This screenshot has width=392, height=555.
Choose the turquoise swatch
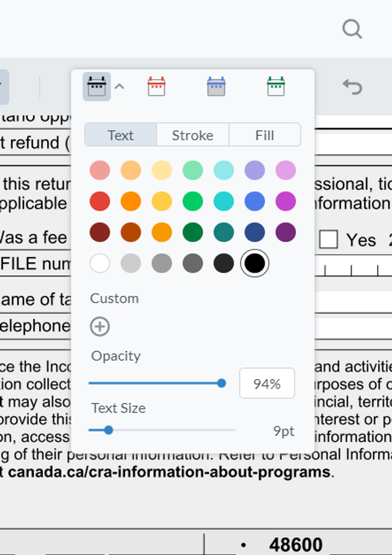[x=224, y=202]
